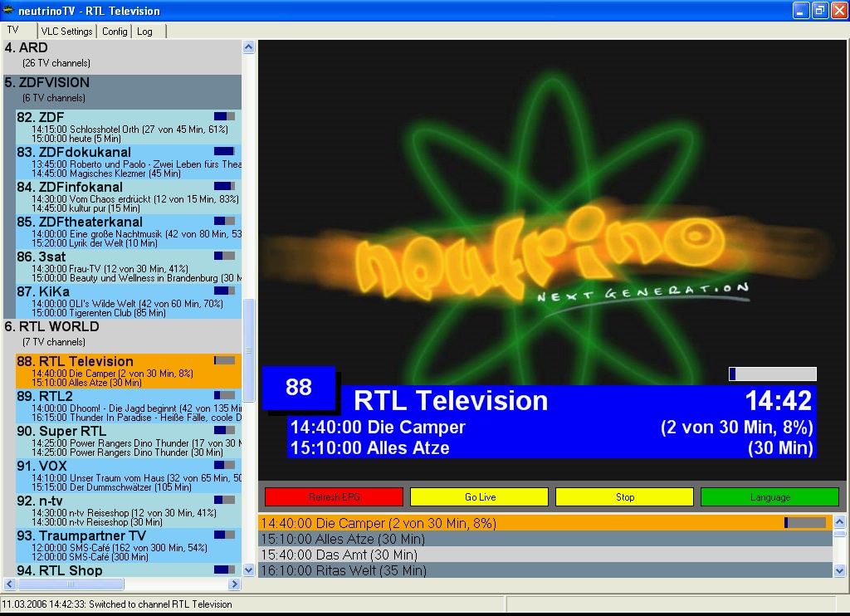Select channel 84. ZDFinfokanal

click(129, 196)
